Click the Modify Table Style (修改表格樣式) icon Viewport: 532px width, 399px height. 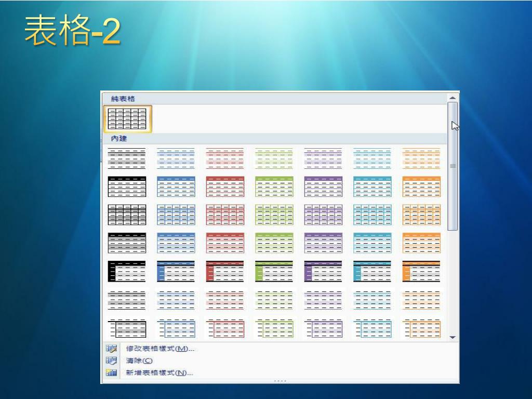111,349
